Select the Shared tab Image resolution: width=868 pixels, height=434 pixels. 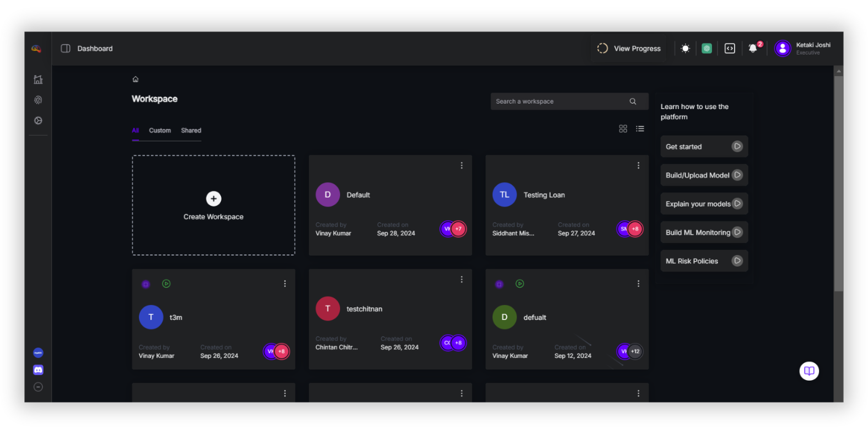[x=191, y=131]
